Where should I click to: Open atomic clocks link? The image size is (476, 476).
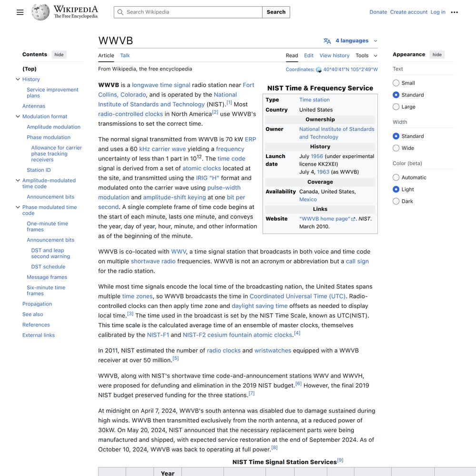tap(201, 168)
